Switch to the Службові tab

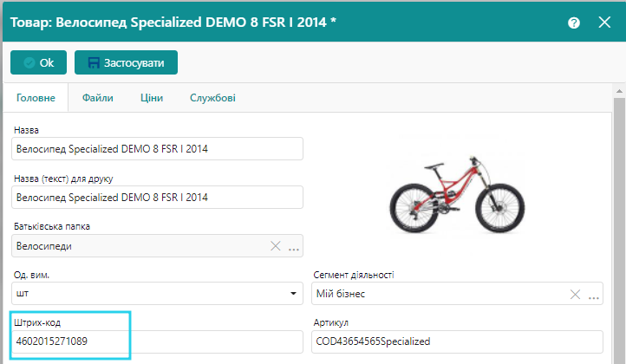coord(212,98)
